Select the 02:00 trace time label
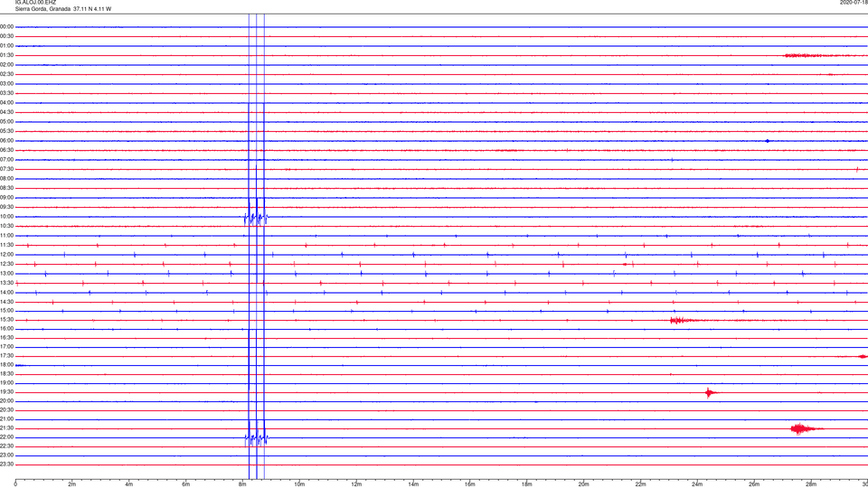This screenshot has width=868, height=488. tap(6, 65)
